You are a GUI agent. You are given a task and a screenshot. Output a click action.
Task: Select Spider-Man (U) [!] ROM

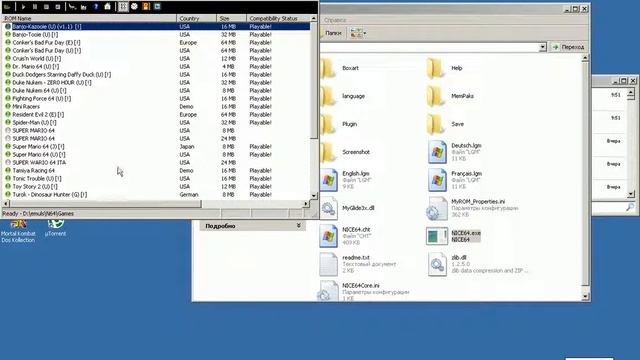coord(157,122)
